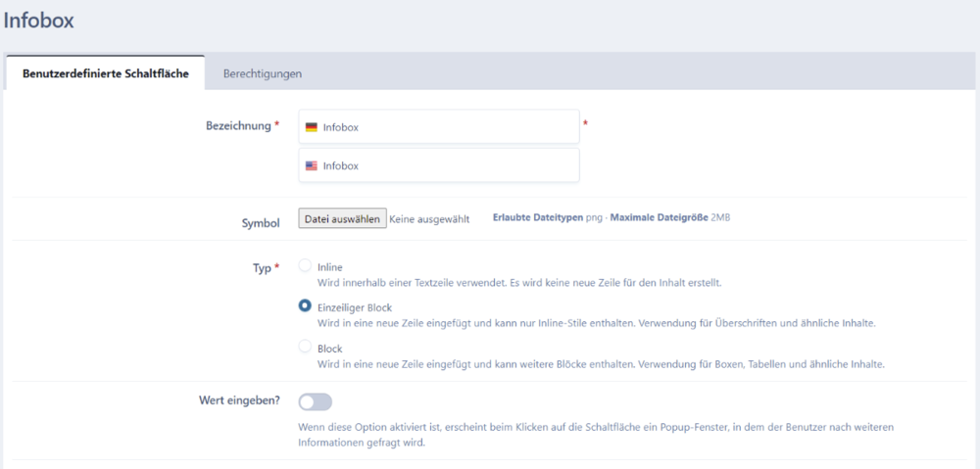Click the German flag icon in Bezeichnung
980x469 pixels.
click(x=311, y=127)
